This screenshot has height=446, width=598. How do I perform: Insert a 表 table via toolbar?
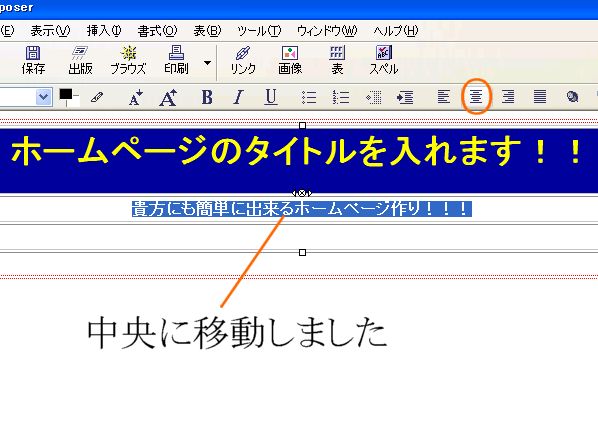pos(337,60)
